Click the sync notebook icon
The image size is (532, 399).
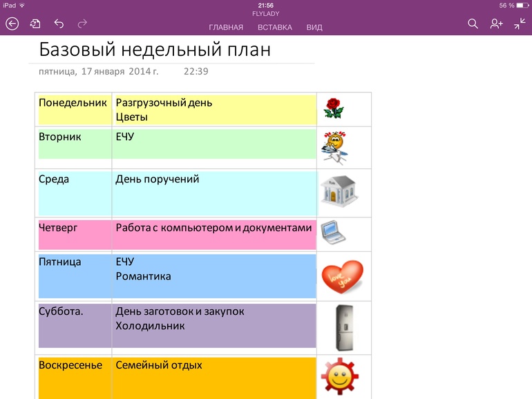click(35, 24)
